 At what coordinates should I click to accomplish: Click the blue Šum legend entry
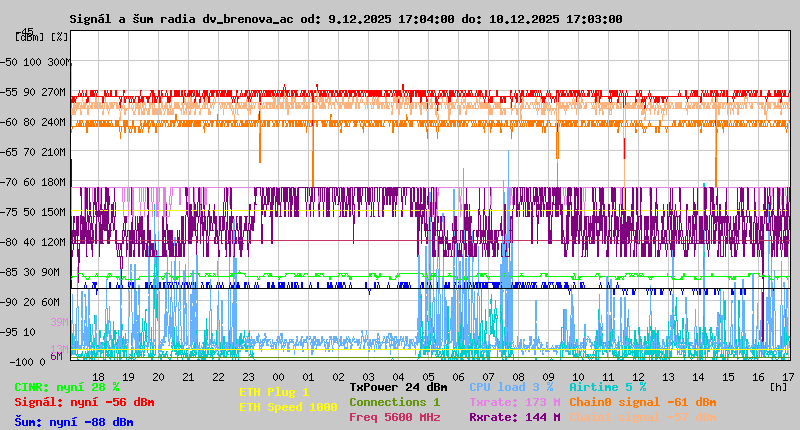(x=74, y=422)
